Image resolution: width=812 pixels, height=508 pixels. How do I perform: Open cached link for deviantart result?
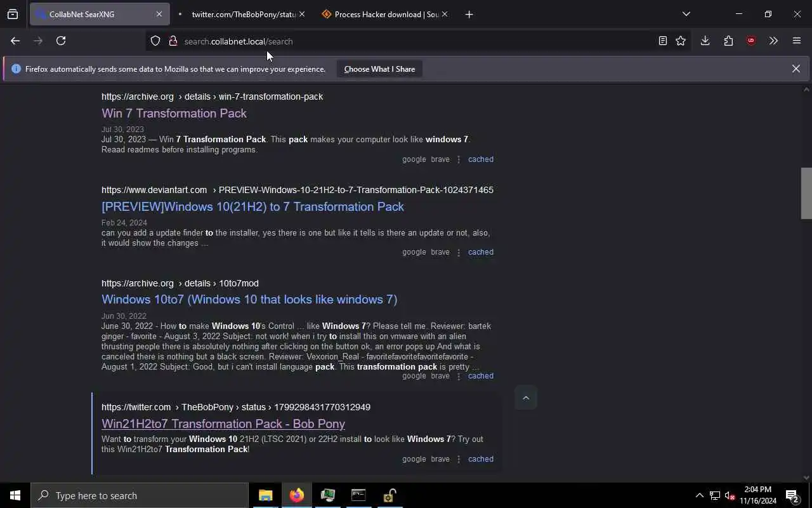click(480, 252)
